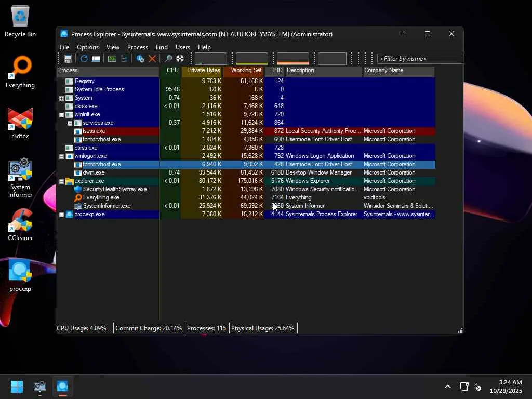Select the Find Window's Process crosshair icon
Screen dimensions: 532x399
click(x=180, y=59)
